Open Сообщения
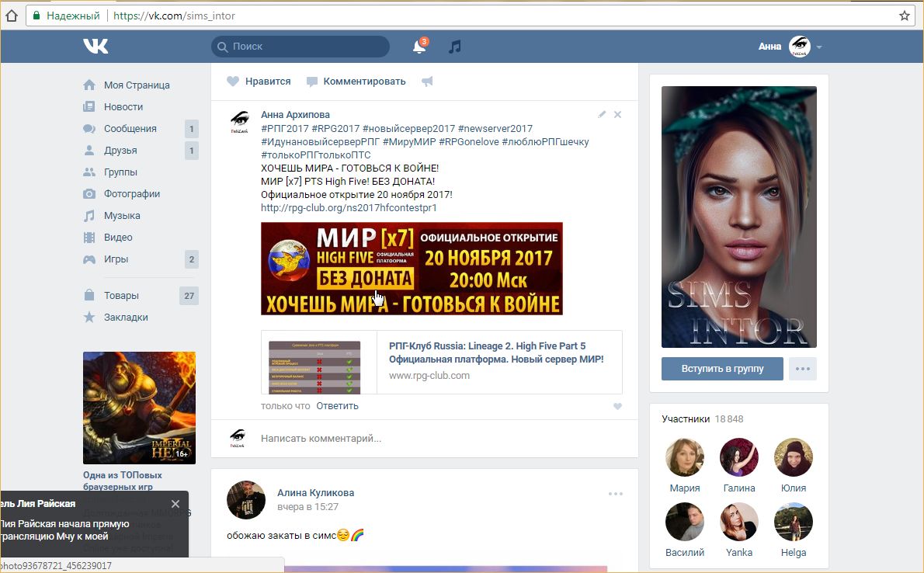 pos(130,129)
